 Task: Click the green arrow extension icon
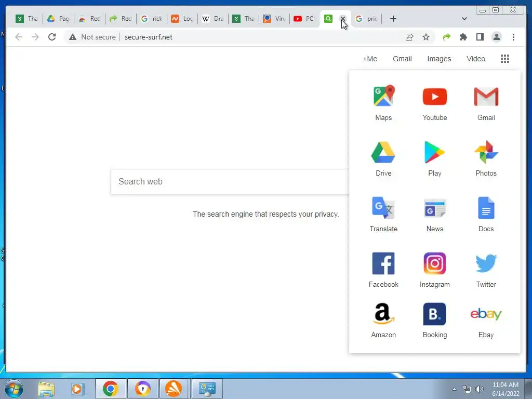[446, 37]
